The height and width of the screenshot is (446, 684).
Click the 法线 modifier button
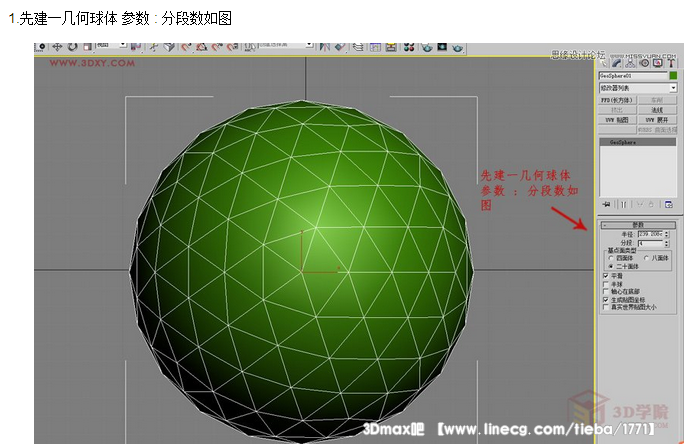657,110
